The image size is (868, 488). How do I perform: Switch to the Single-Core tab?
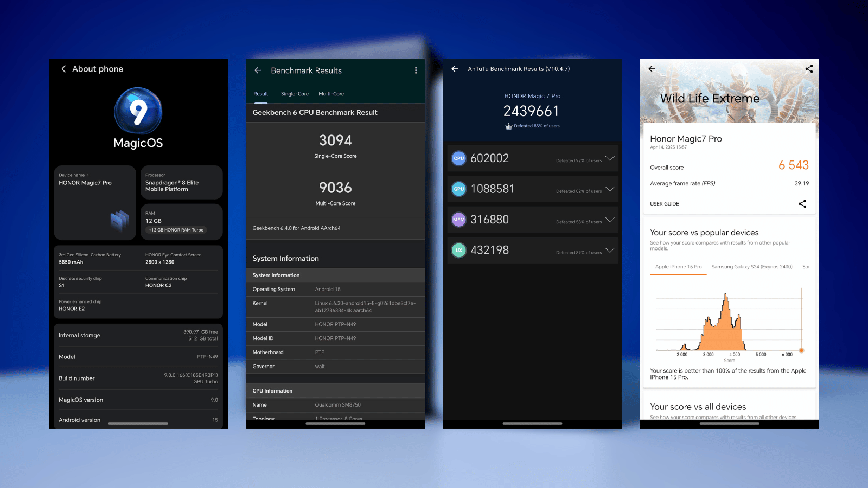tap(295, 94)
